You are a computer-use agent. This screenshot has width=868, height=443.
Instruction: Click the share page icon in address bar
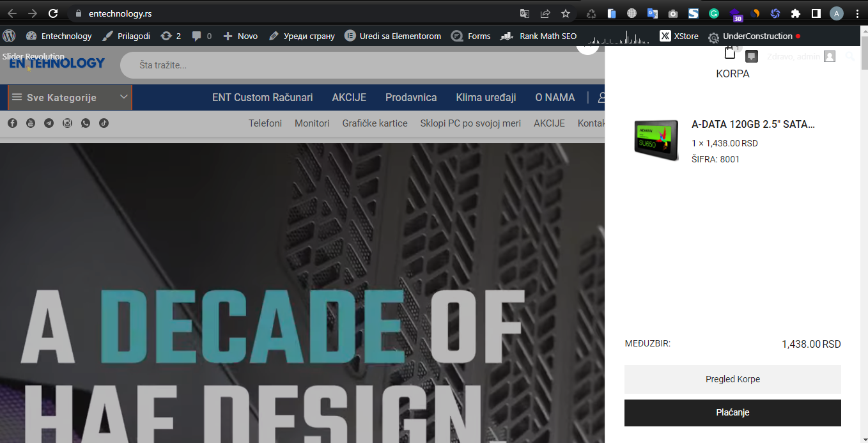tap(545, 13)
